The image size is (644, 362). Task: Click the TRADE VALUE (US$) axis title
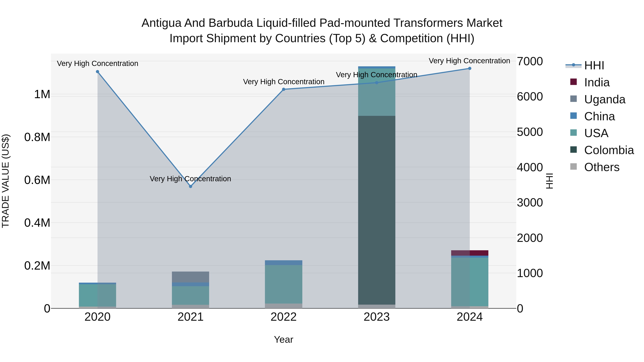click(x=6, y=181)
